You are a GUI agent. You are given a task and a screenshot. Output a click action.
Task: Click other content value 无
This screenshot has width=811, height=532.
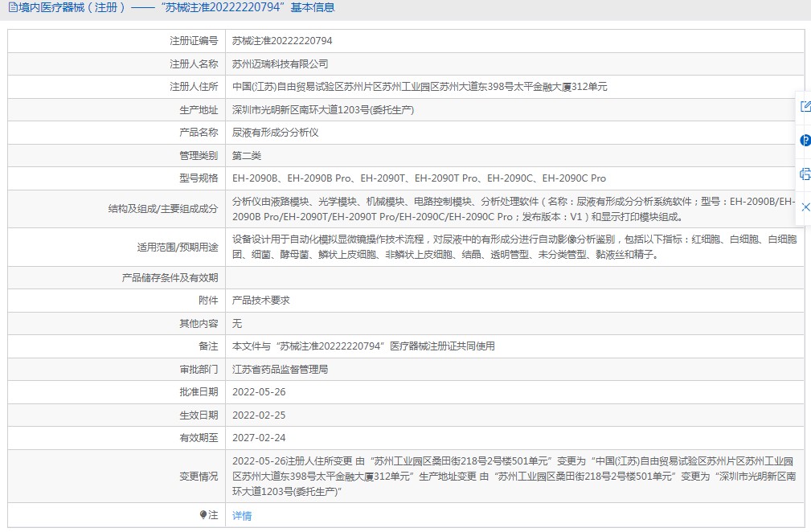[x=237, y=324]
